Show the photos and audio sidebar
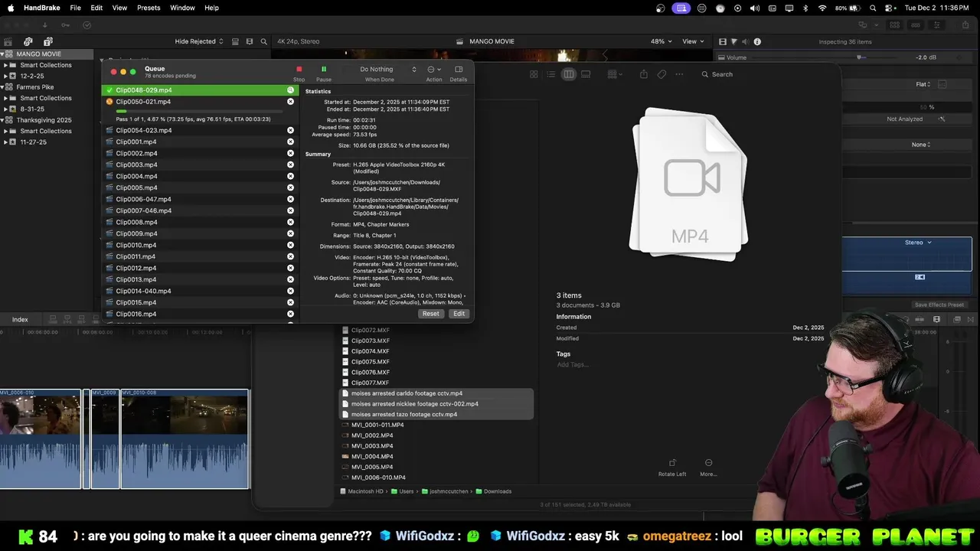This screenshot has width=980, height=551. 28,41
